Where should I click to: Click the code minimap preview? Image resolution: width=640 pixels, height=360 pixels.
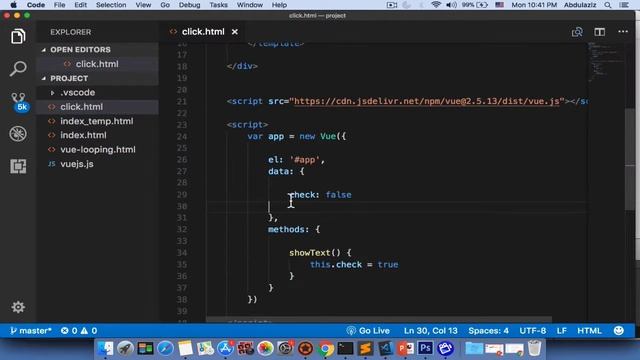606,61
